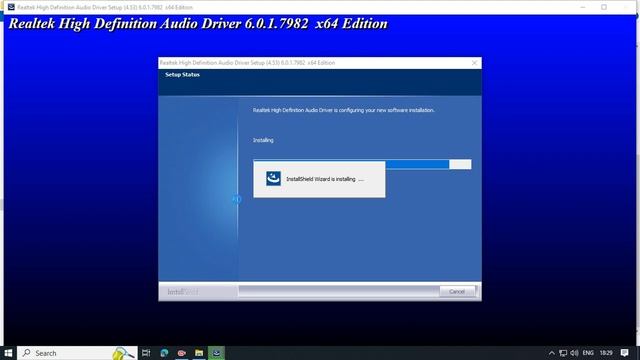Show hidden system tray icons
The width and height of the screenshot is (640, 360).
point(551,353)
